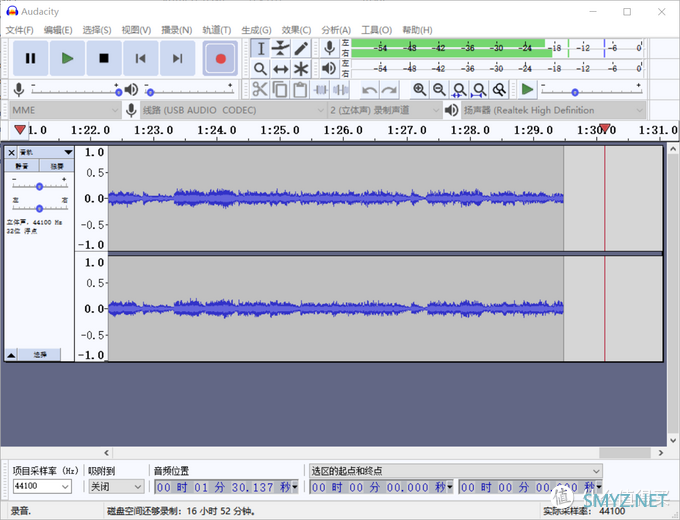This screenshot has width=680, height=520.
Task: Select the Zoom magnifier tool
Action: [261, 69]
